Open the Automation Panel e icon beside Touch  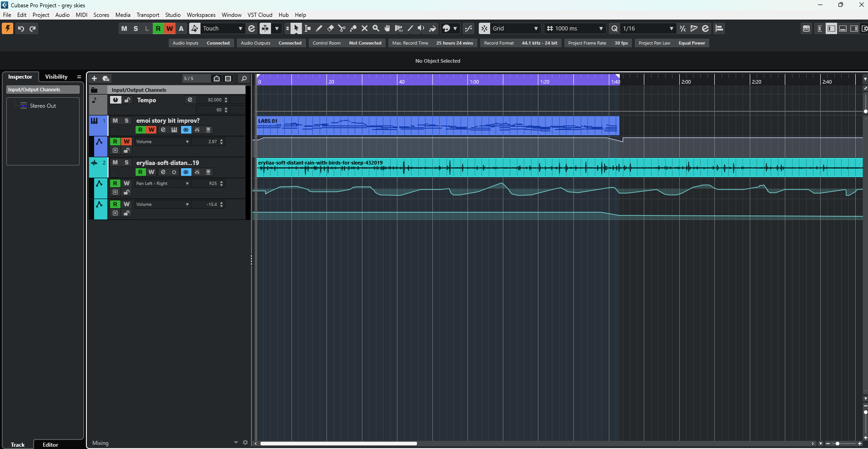coord(252,28)
